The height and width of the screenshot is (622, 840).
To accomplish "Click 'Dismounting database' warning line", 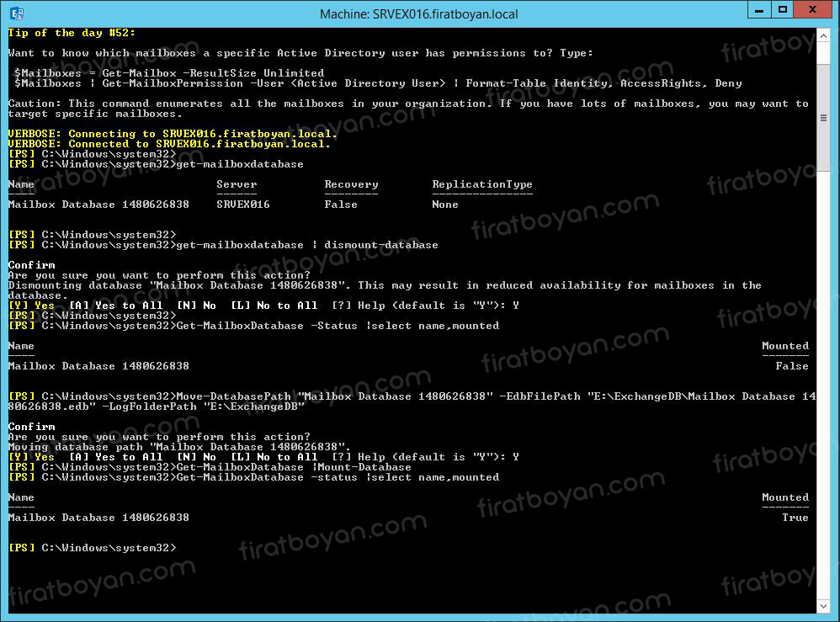I will (385, 285).
